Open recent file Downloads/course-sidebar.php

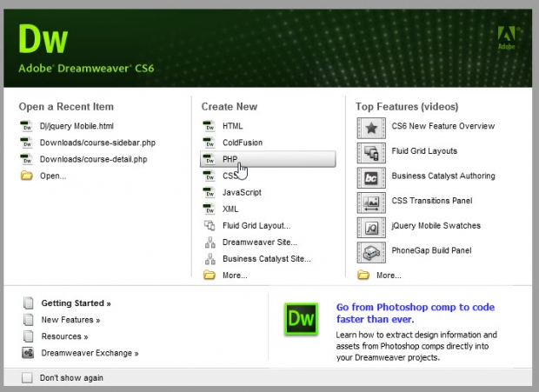click(97, 143)
